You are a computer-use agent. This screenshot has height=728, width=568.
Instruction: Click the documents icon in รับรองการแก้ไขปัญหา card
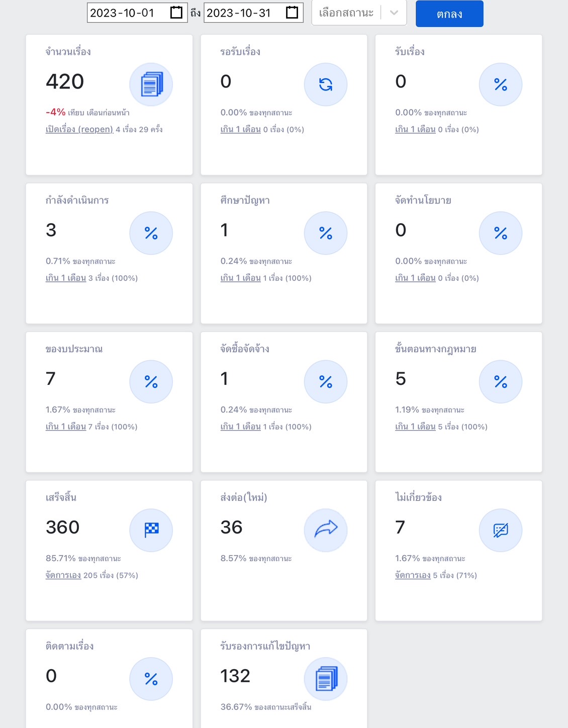326,679
